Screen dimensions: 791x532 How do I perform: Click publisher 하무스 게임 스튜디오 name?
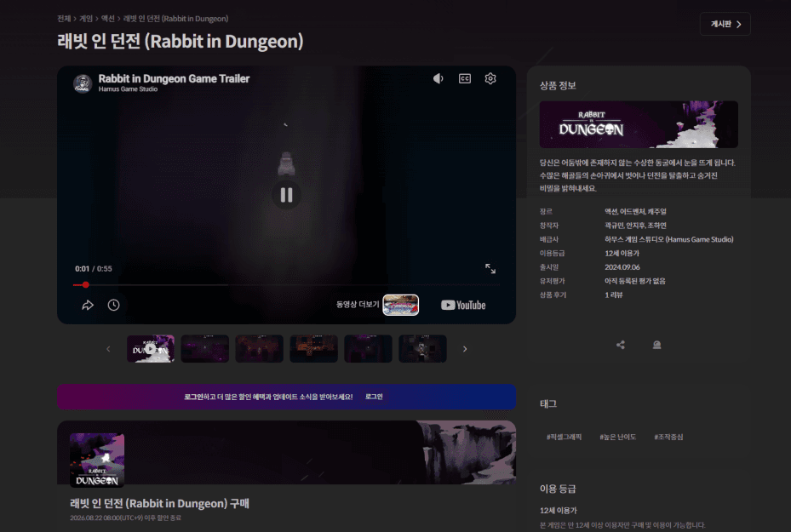(669, 239)
